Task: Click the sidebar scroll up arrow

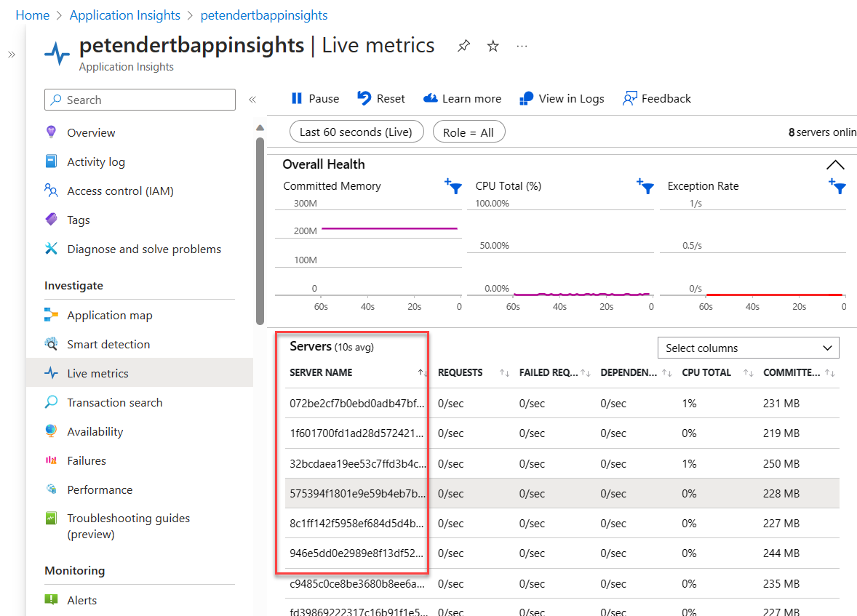Action: click(260, 128)
